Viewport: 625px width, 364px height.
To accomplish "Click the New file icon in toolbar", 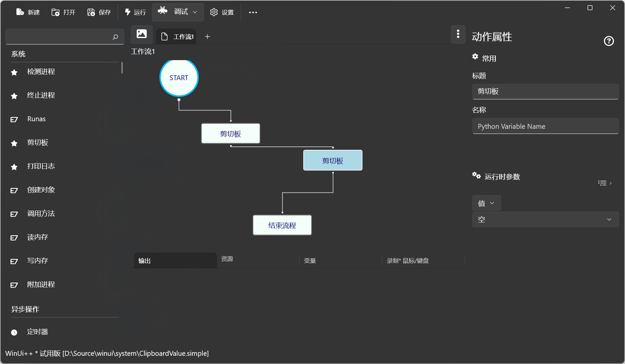I will coord(20,12).
